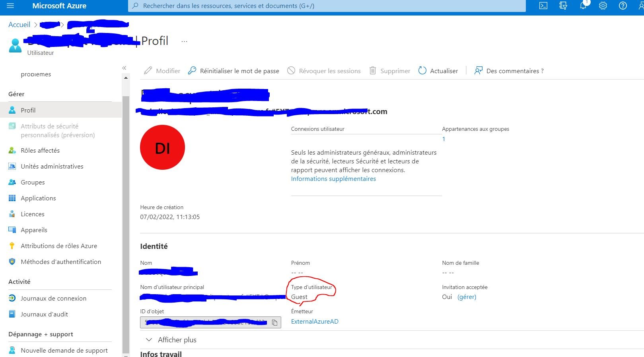The width and height of the screenshot is (644, 357).
Task: Click the user avatar icon beside Profil title
Action: 15,46
